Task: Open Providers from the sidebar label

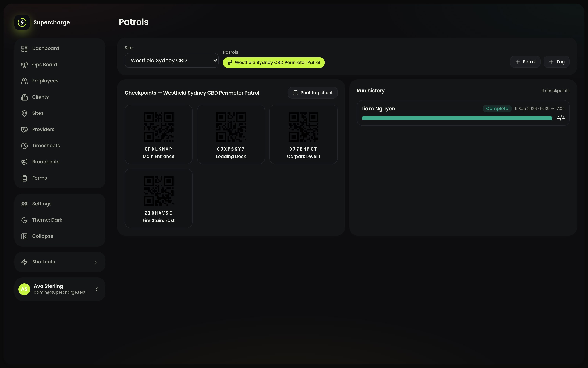Action: tap(43, 129)
